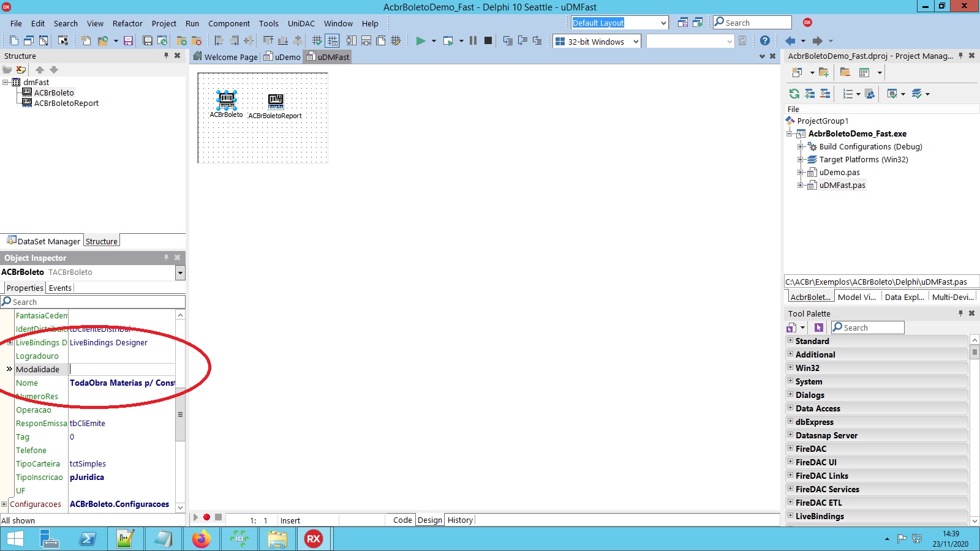Click the Run Without Debugging icon

tap(448, 41)
